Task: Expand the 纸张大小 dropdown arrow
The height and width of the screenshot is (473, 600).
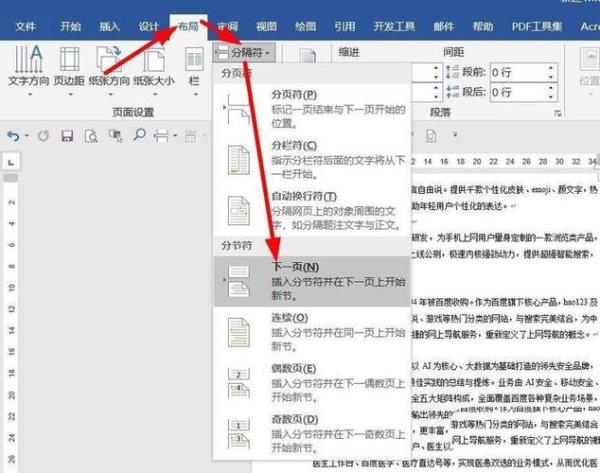Action: [155, 94]
